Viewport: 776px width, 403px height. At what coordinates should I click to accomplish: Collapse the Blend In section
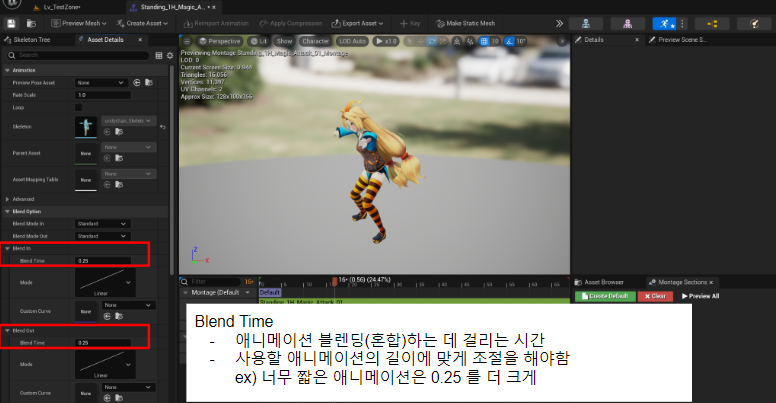7,249
